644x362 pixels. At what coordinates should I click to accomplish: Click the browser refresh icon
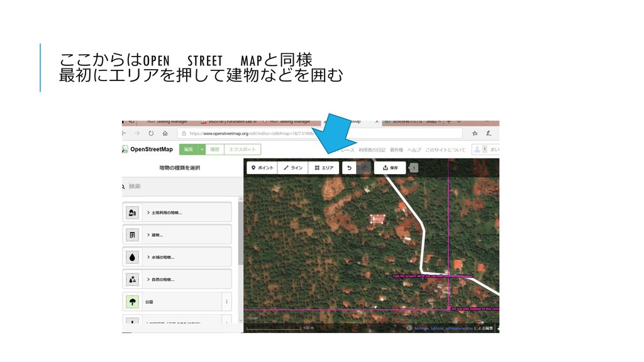(151, 133)
